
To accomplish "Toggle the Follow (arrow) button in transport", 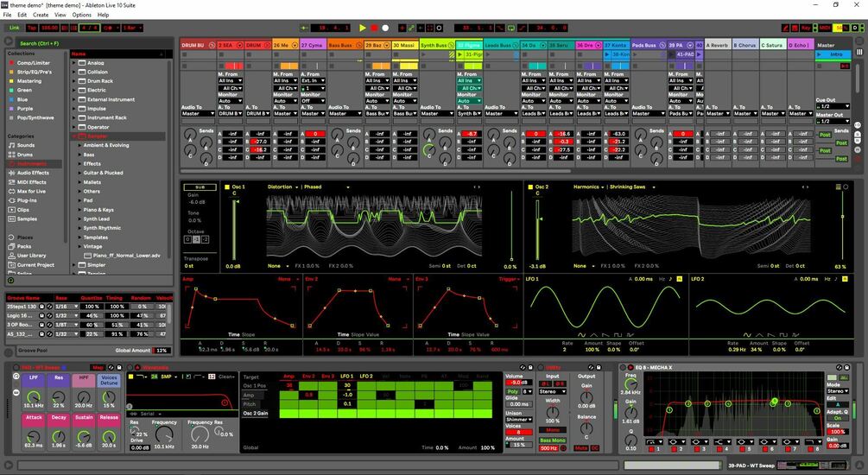I will 304,28.
